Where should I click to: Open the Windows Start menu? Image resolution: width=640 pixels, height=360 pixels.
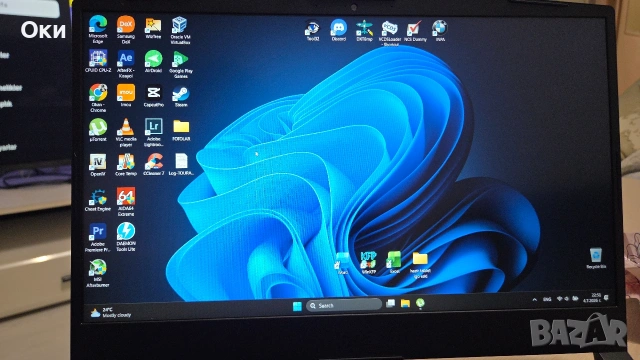(x=297, y=306)
